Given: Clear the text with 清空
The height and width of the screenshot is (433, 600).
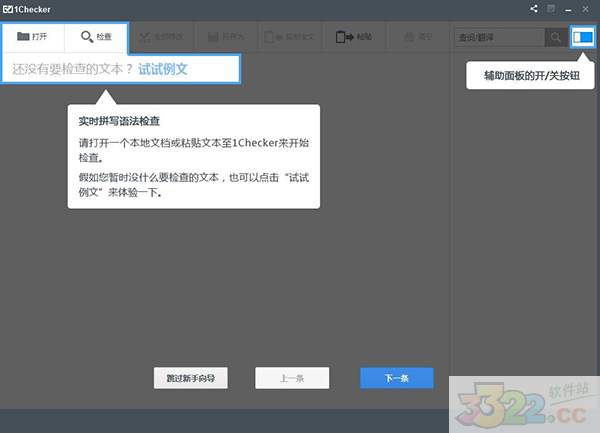Looking at the screenshot, I should [418, 37].
